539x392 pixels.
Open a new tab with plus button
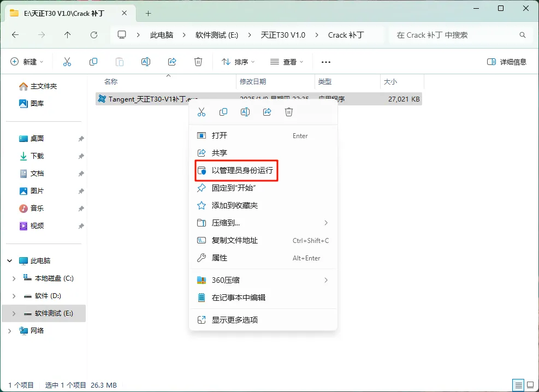pyautogui.click(x=148, y=14)
